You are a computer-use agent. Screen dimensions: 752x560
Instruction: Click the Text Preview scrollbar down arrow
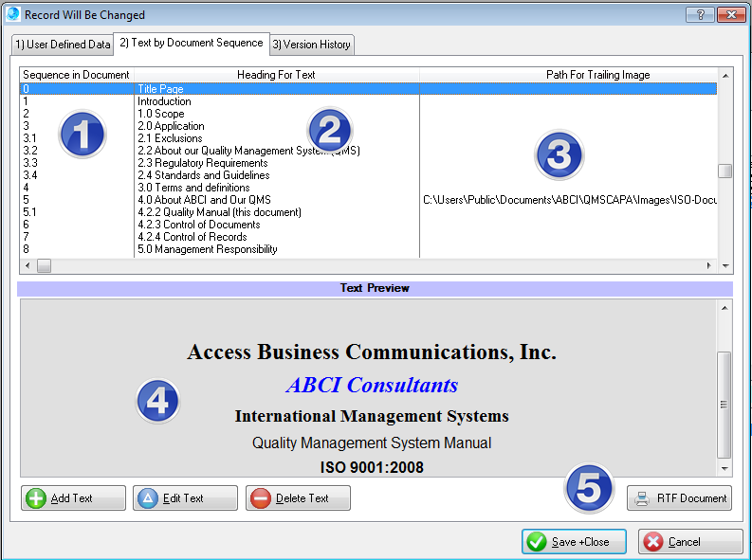click(724, 468)
